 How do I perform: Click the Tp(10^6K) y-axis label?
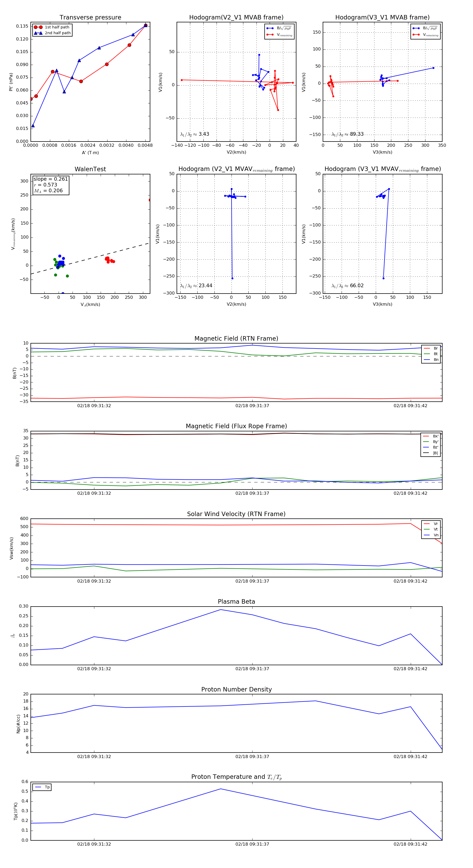click(16, 811)
